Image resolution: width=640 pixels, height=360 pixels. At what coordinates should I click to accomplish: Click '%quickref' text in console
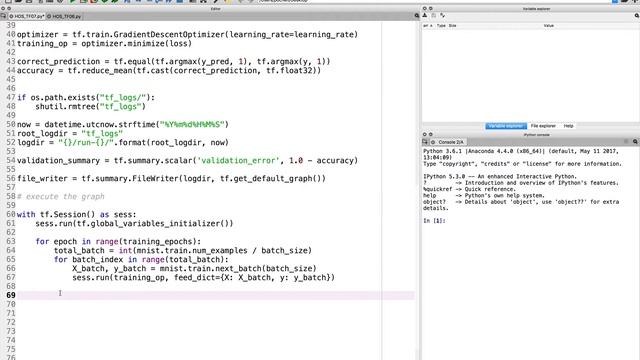point(437,189)
